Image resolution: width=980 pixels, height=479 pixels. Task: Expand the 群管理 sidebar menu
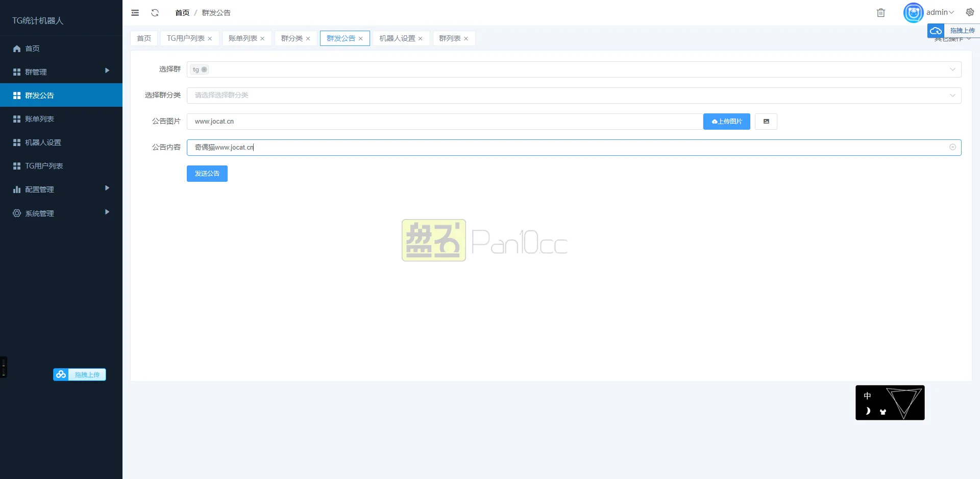click(61, 71)
